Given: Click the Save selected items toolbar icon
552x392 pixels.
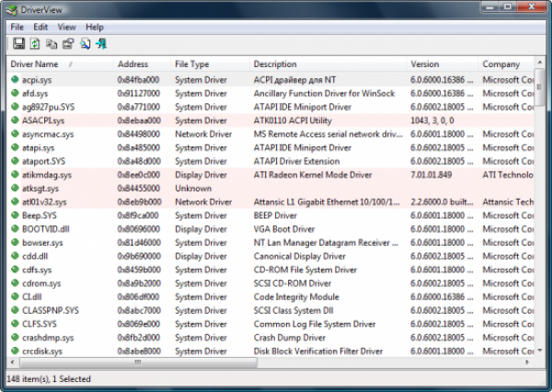Looking at the screenshot, I should coord(17,43).
